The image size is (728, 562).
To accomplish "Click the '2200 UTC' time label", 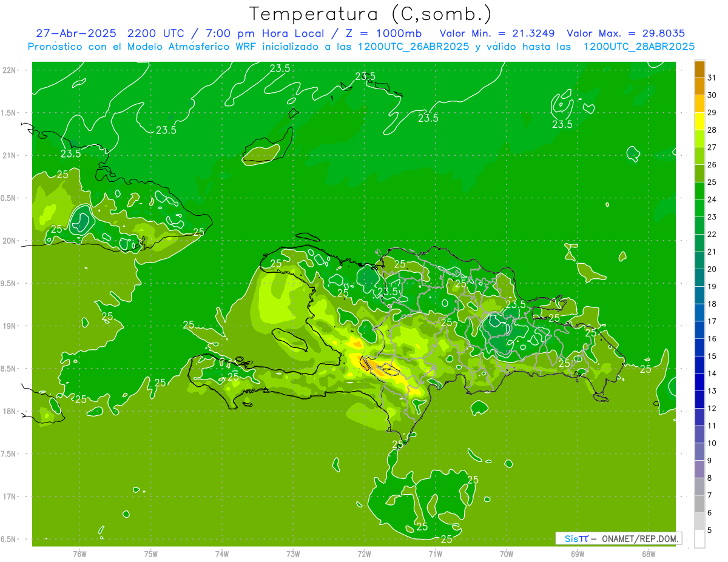I will (x=157, y=33).
